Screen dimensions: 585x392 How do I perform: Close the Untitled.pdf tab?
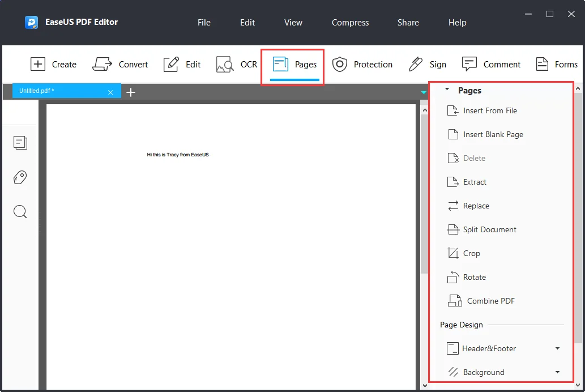point(110,92)
